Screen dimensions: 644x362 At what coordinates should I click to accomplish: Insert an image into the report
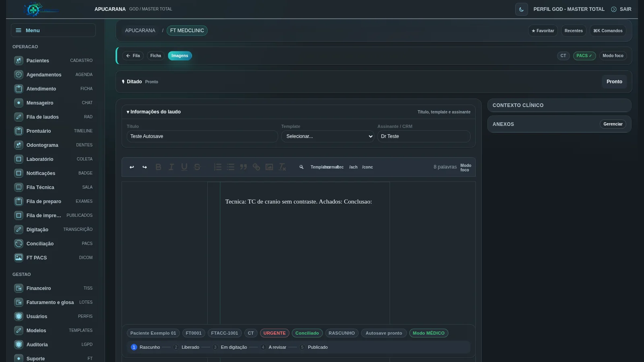coord(269,167)
